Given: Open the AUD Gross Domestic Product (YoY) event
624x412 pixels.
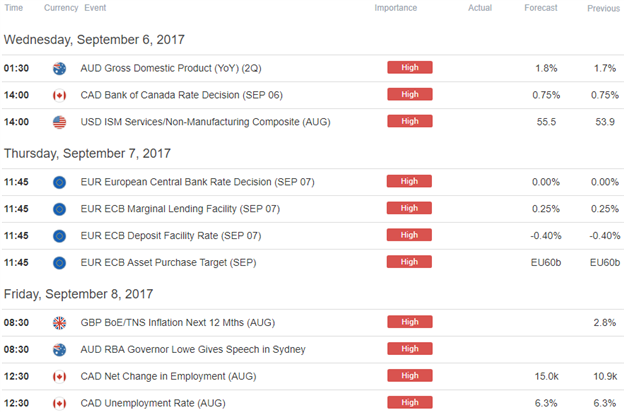Looking at the screenshot, I should tap(171, 68).
